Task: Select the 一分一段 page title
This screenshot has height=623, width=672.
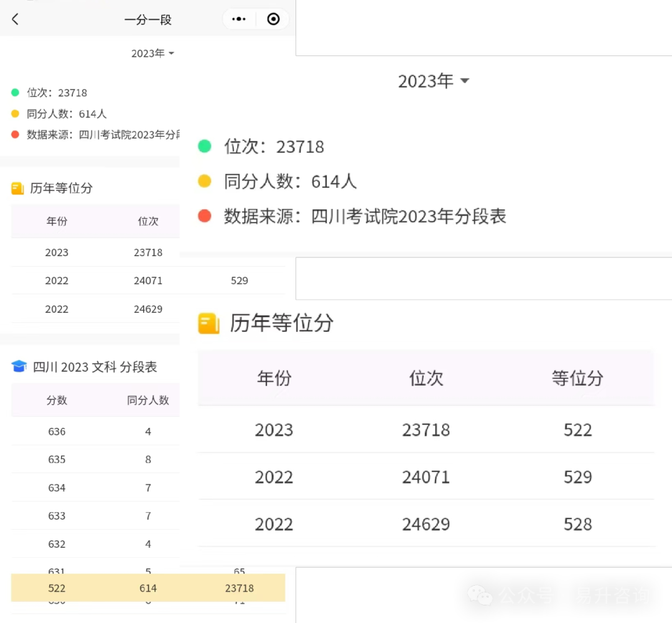Action: [x=148, y=20]
